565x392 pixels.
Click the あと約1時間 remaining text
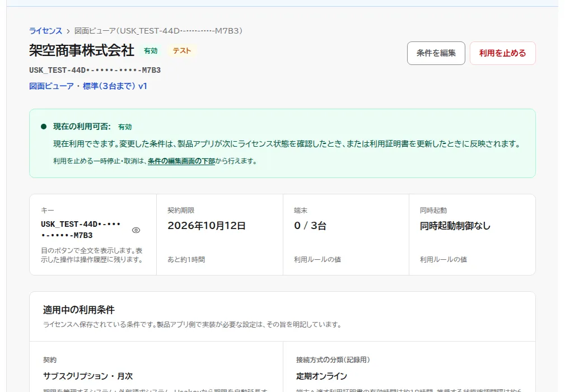[186, 259]
